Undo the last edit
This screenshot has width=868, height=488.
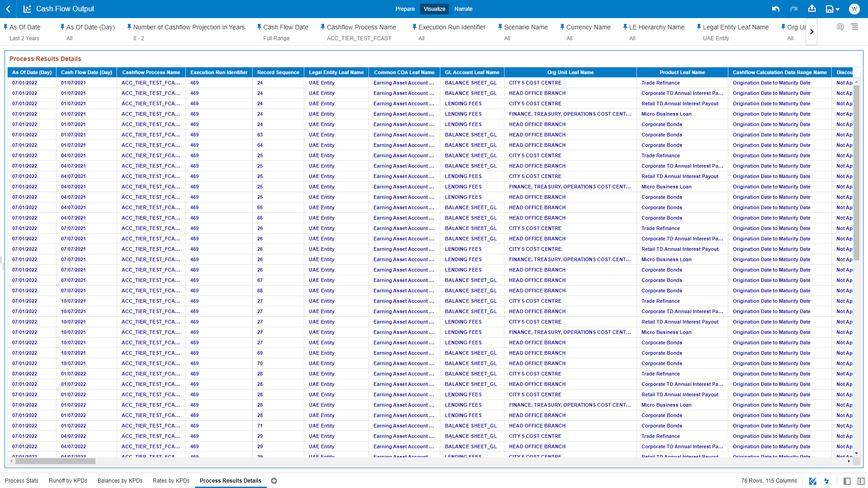pos(776,9)
